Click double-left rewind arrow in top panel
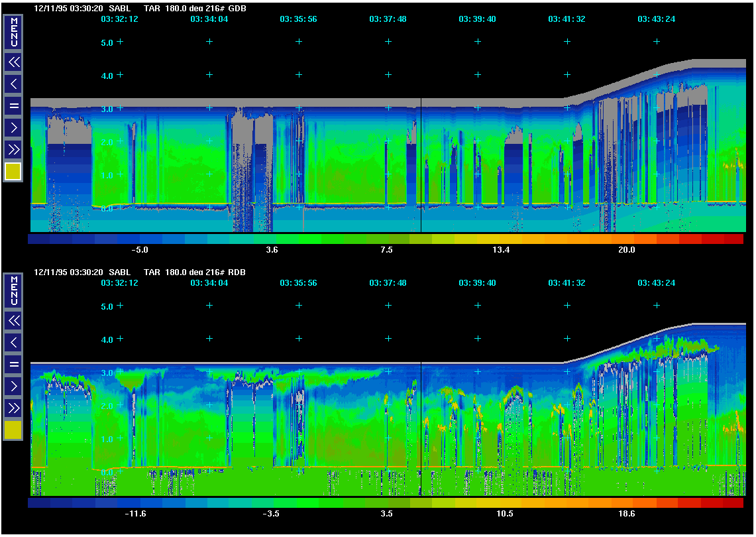Viewport: 756px width, 537px height. coord(13,62)
